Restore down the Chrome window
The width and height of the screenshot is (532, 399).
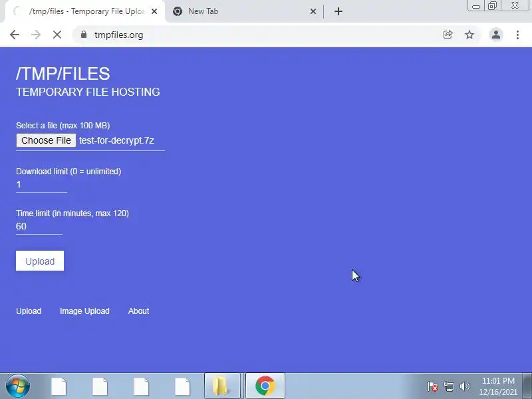click(492, 6)
